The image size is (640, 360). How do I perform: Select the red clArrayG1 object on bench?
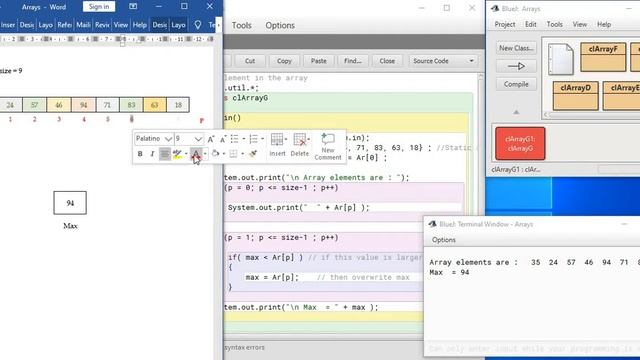520,144
